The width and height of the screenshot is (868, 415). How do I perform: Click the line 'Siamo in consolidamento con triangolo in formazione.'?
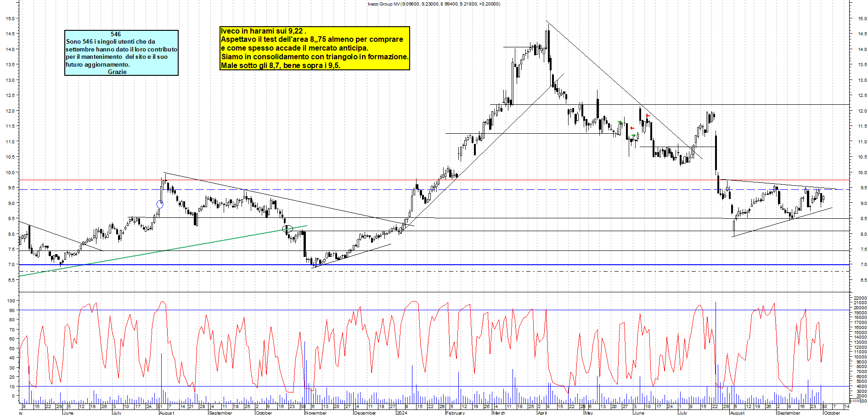tap(315, 57)
